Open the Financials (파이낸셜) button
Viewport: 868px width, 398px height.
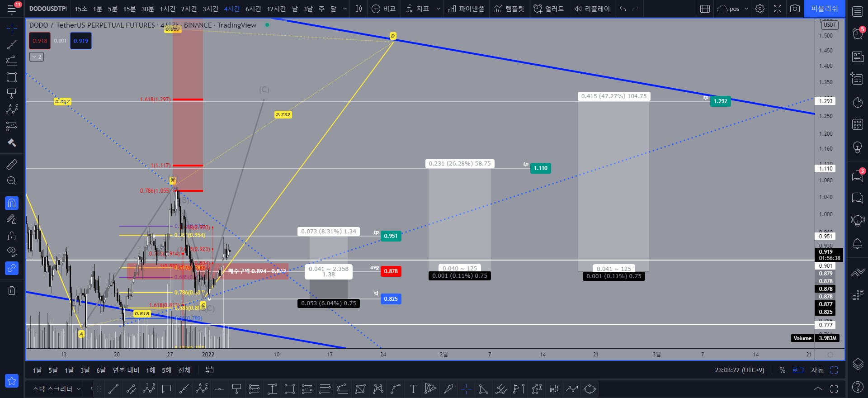[466, 9]
